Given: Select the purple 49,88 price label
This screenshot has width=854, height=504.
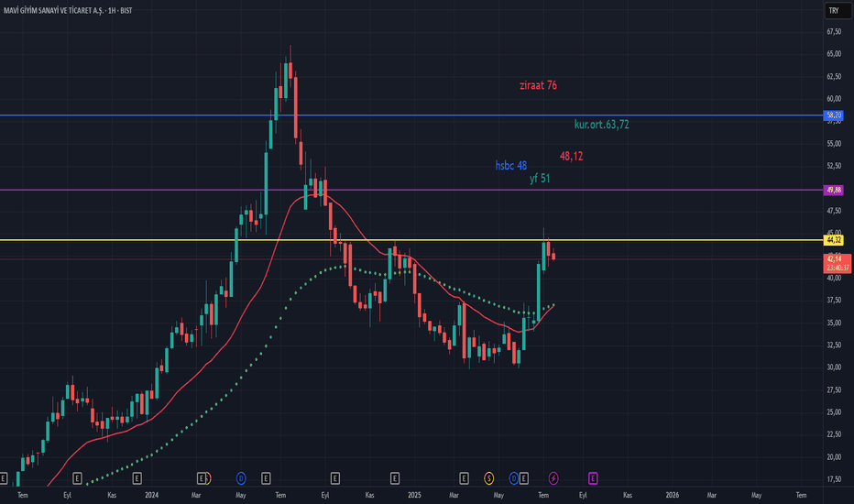Looking at the screenshot, I should (x=834, y=190).
